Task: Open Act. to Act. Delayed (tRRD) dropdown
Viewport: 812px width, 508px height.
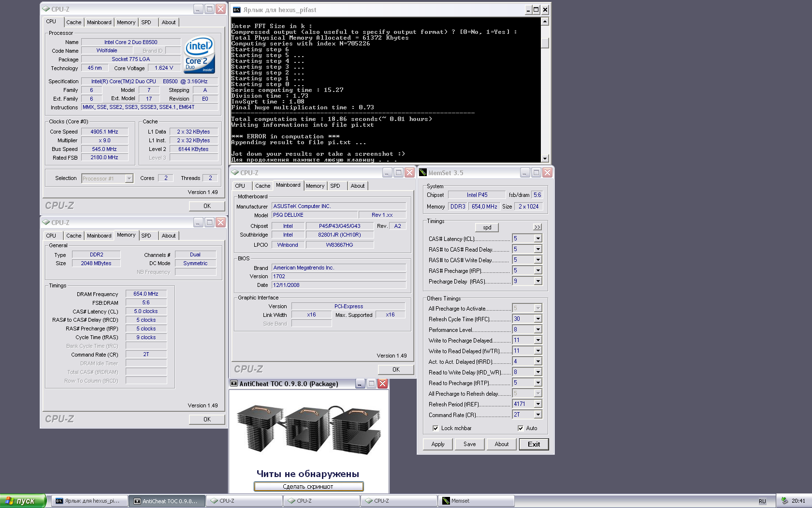Action: [538, 361]
